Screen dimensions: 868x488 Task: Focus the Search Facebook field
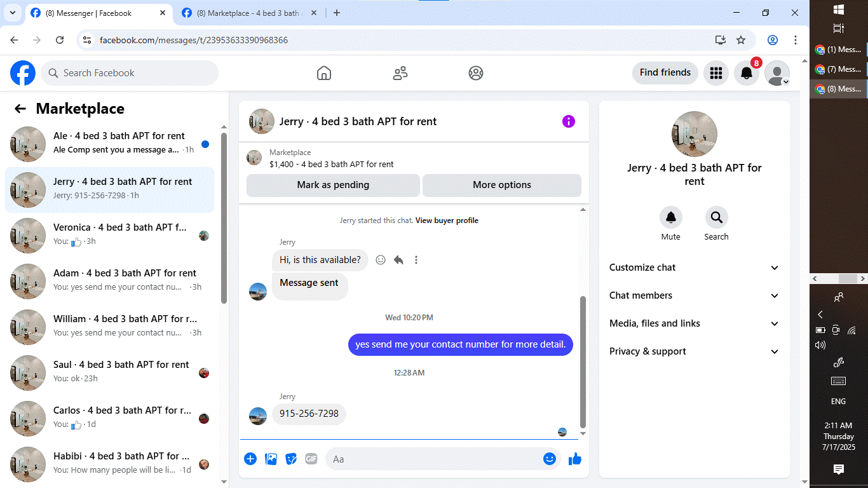[x=130, y=73]
